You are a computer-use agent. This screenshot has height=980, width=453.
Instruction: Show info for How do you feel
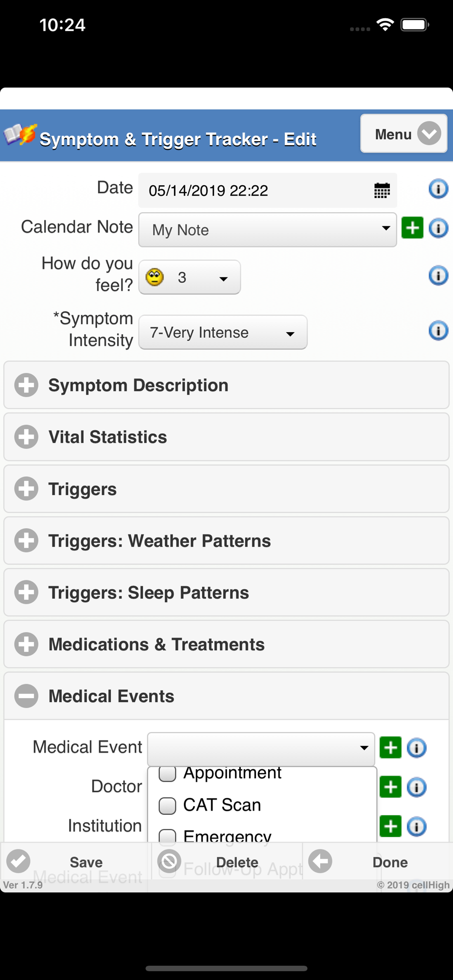pos(438,276)
